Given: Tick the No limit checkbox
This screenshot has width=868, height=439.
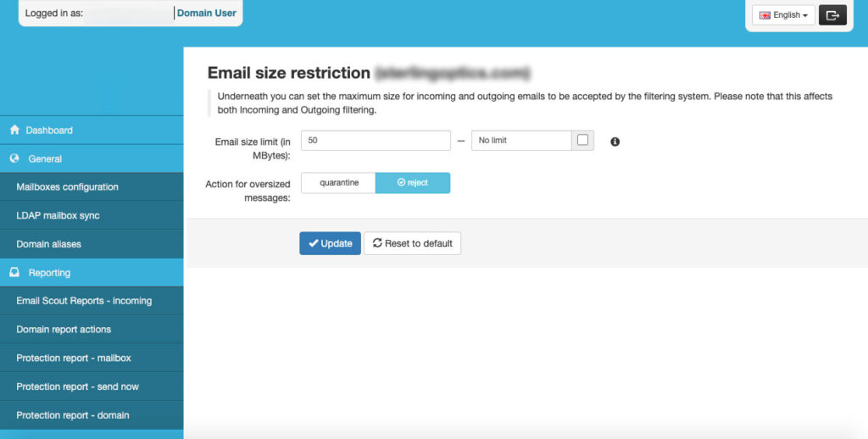Looking at the screenshot, I should click(x=582, y=140).
